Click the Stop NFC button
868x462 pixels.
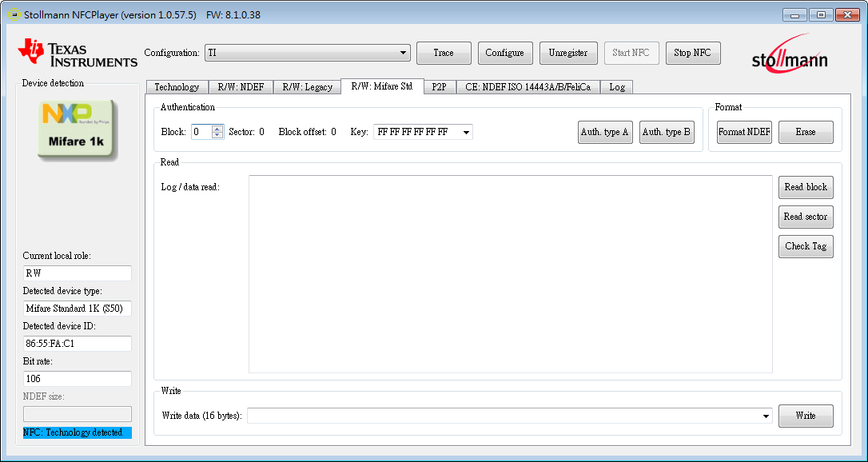693,53
